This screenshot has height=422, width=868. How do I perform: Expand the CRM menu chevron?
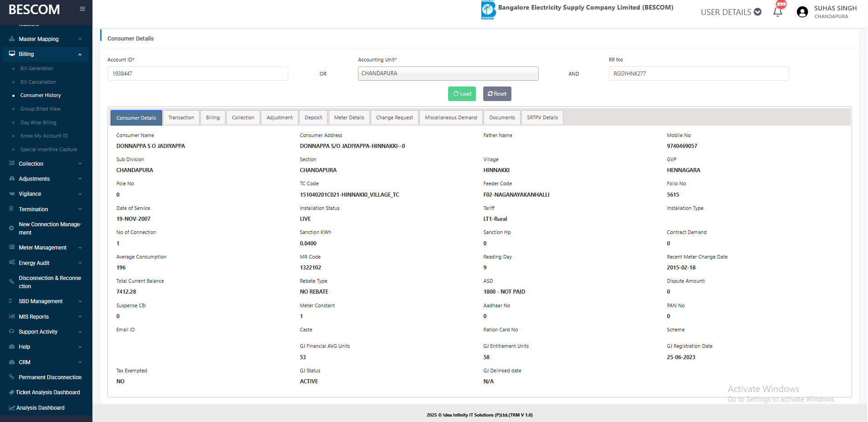click(80, 362)
